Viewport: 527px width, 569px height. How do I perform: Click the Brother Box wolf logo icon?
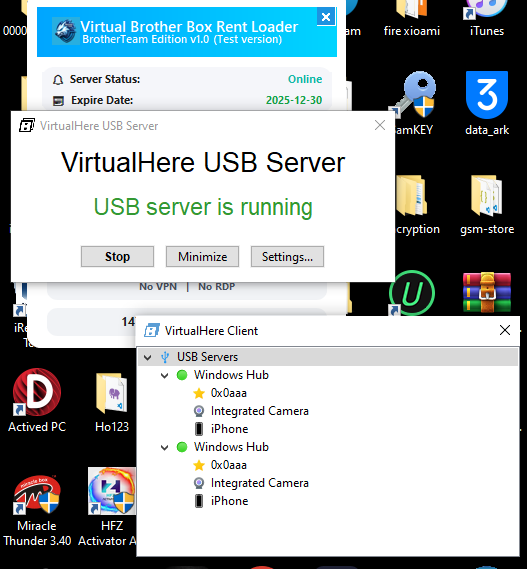click(x=65, y=31)
